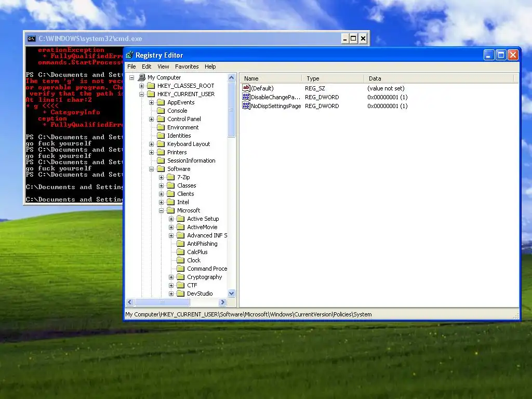Image resolution: width=532 pixels, height=399 pixels.
Task: Select the NoDispSettingsPage value name
Action: 276,106
